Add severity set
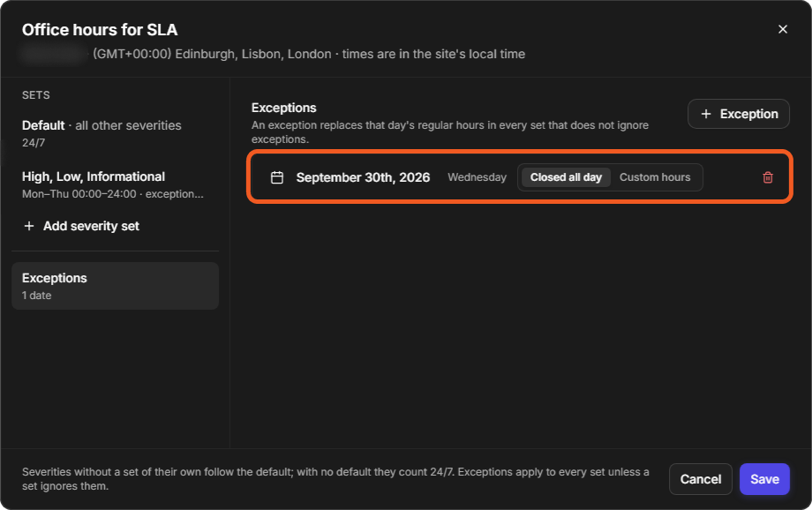This screenshot has width=812, height=510. [x=81, y=226]
